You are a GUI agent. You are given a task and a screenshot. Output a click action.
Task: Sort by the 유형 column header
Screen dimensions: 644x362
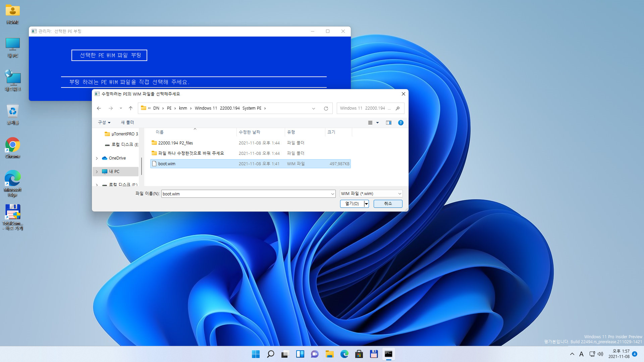305,132
